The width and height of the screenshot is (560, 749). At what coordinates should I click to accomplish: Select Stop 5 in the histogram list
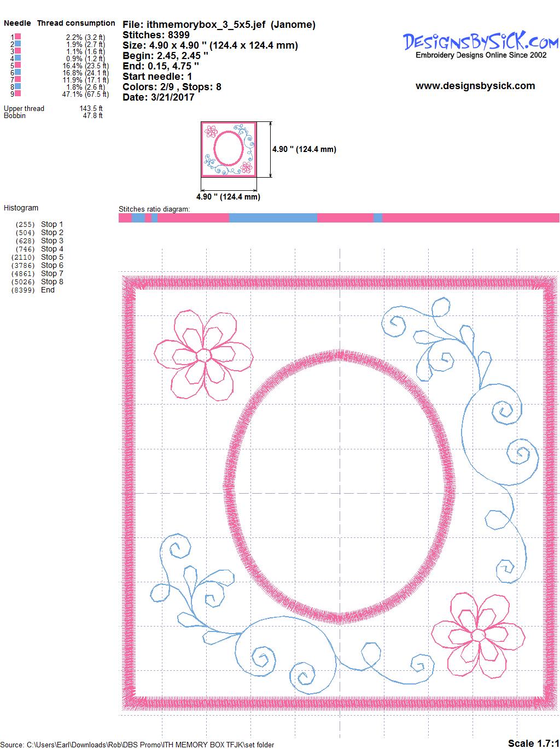pyautogui.click(x=52, y=257)
